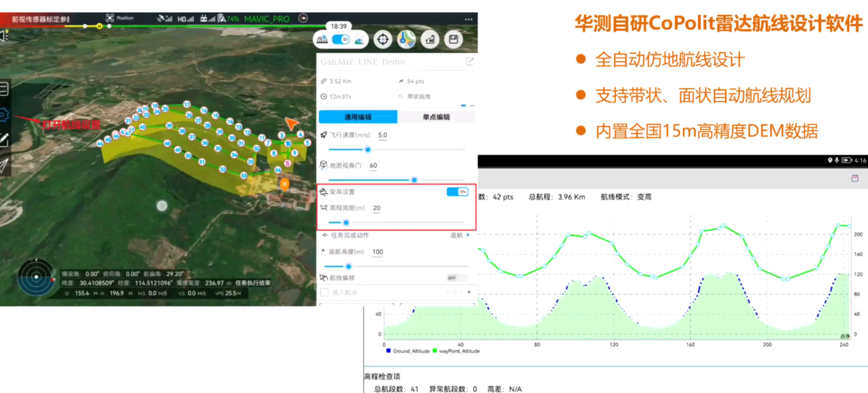Click the 总航程 3.96 Km text
This screenshot has height=393, width=868.
point(557,197)
